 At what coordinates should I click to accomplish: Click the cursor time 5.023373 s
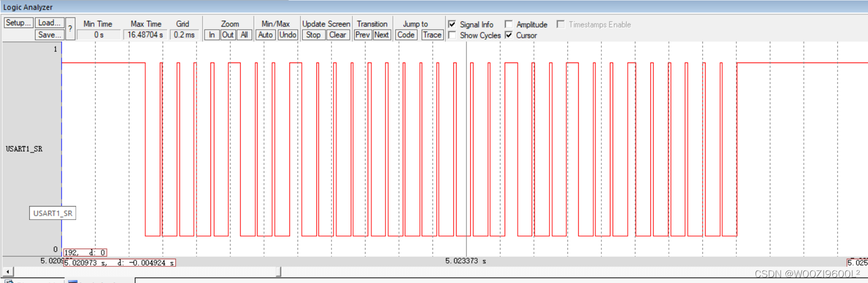pyautogui.click(x=465, y=261)
